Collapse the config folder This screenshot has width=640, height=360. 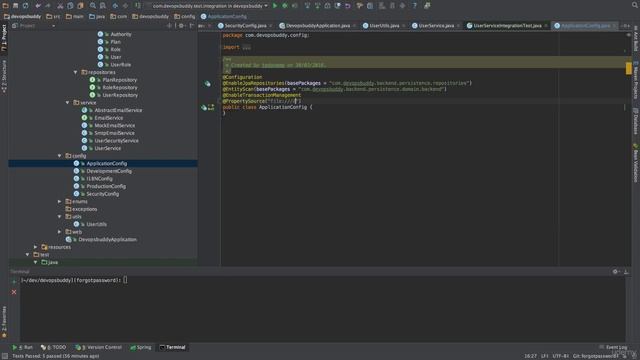pyautogui.click(x=60, y=156)
